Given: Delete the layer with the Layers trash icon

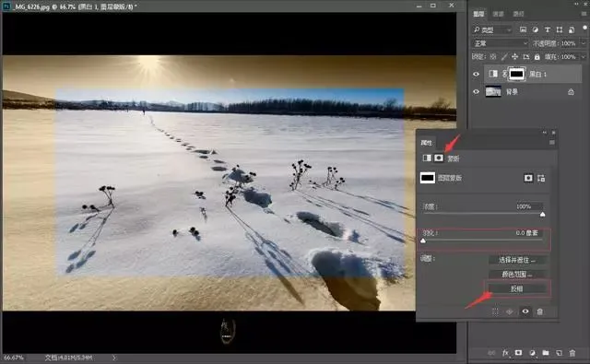Looking at the screenshot, I should coord(572,353).
